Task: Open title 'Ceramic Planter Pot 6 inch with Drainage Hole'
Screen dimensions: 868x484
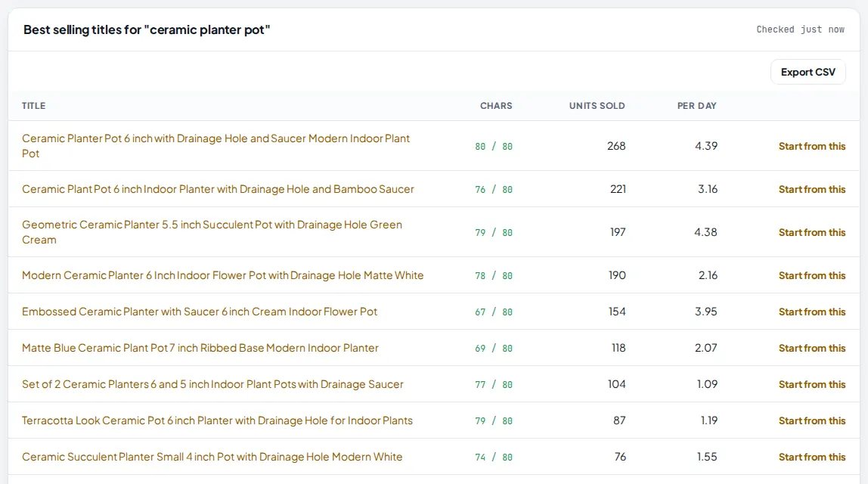Action: point(216,146)
